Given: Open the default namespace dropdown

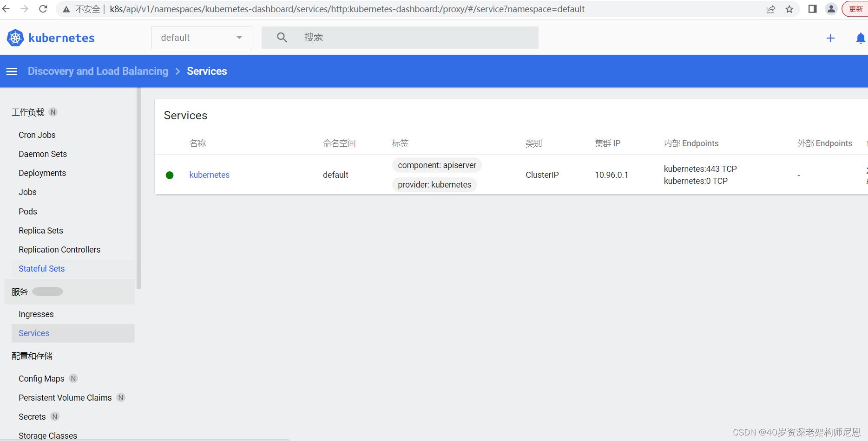Looking at the screenshot, I should (201, 37).
